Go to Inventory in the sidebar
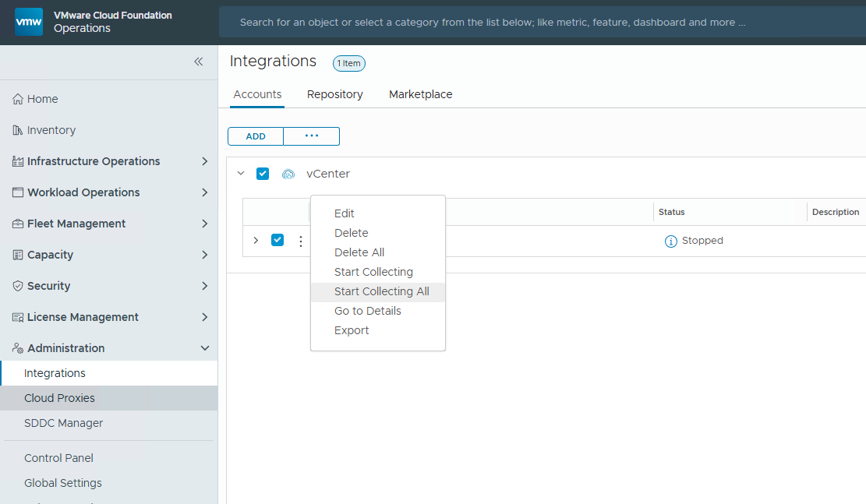This screenshot has width=866, height=504. click(51, 130)
